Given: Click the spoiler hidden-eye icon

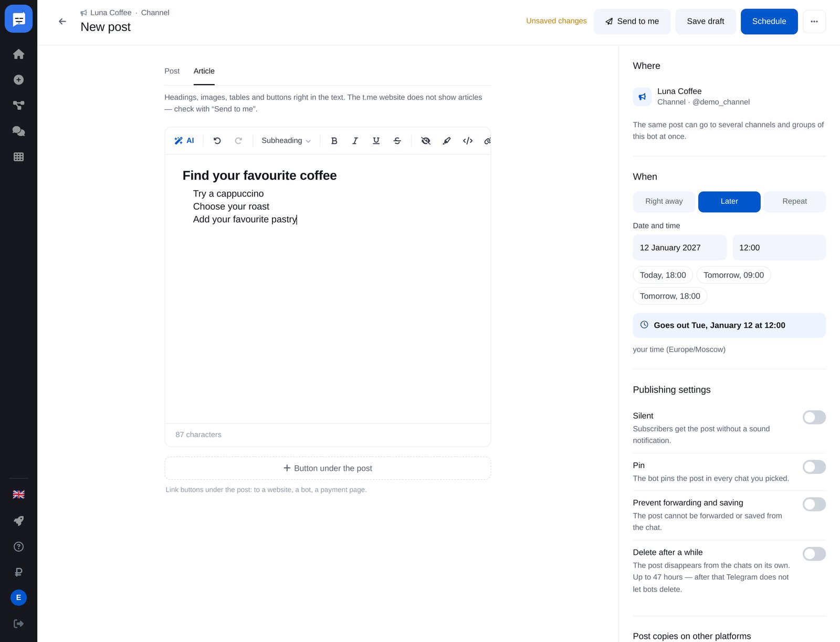Looking at the screenshot, I should (x=426, y=141).
